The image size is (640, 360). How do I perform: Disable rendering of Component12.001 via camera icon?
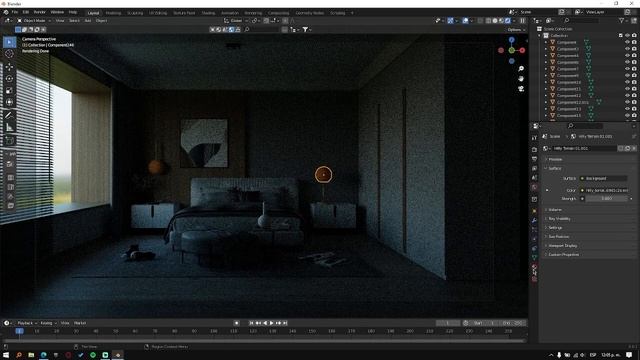pos(634,102)
